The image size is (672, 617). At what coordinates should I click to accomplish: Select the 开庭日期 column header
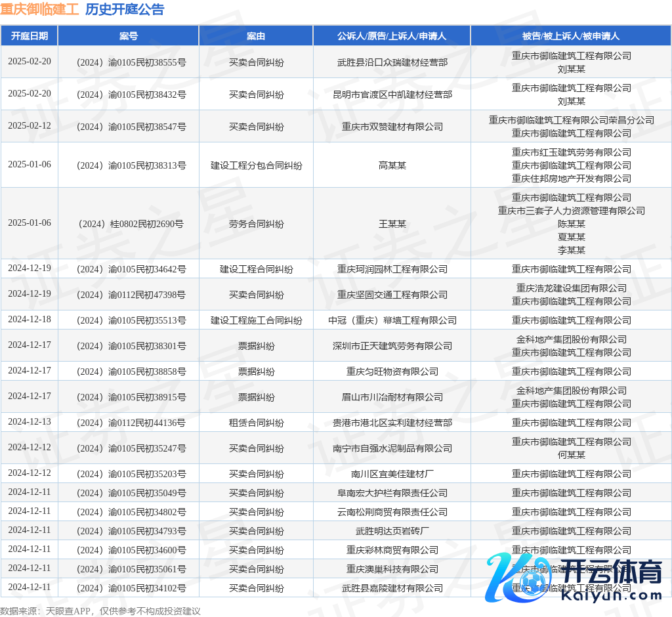(30, 36)
